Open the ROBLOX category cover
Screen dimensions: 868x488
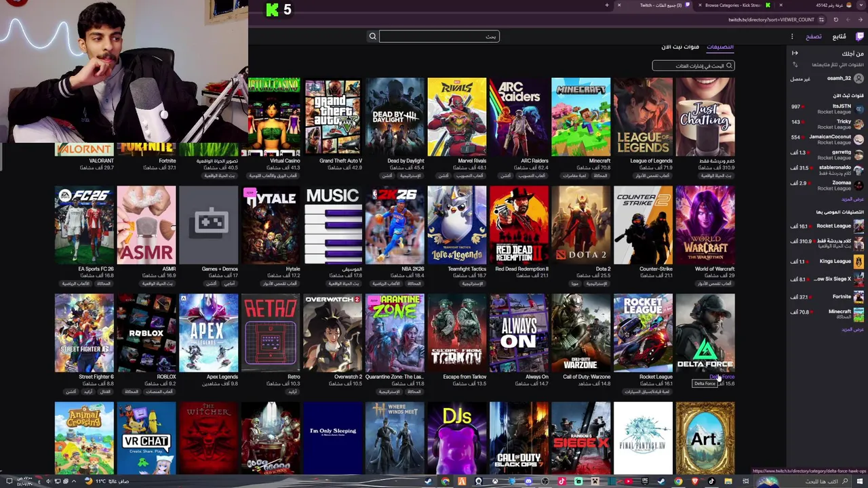coord(146,333)
